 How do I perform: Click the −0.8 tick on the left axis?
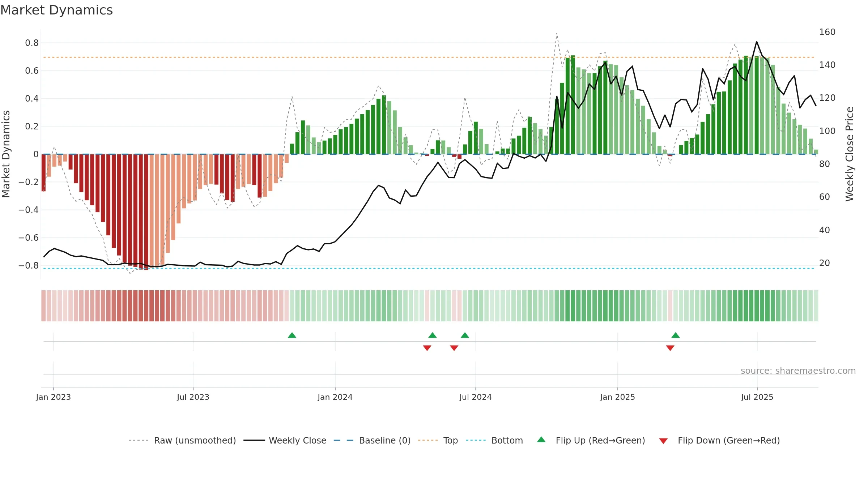(x=29, y=266)
